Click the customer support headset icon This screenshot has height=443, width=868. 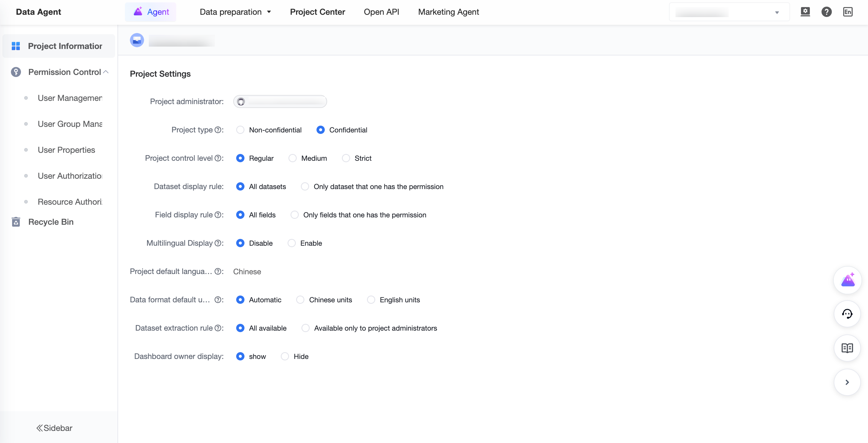(847, 314)
